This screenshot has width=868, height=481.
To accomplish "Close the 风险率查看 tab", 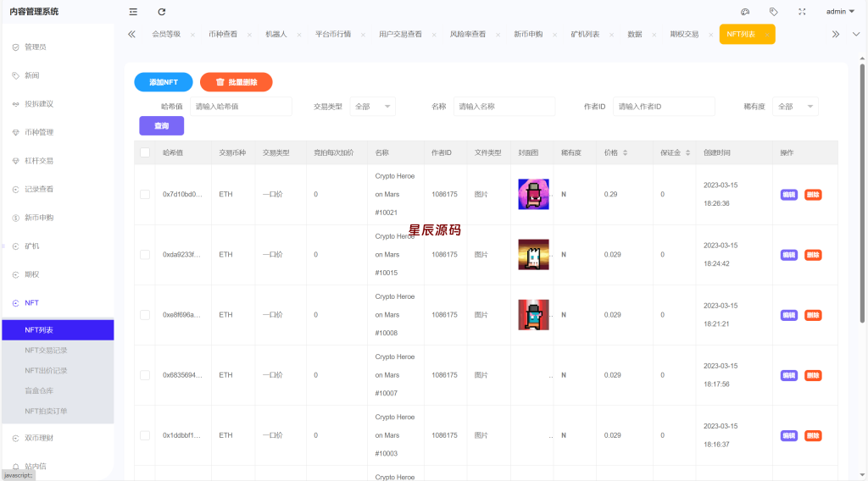I will tap(498, 35).
